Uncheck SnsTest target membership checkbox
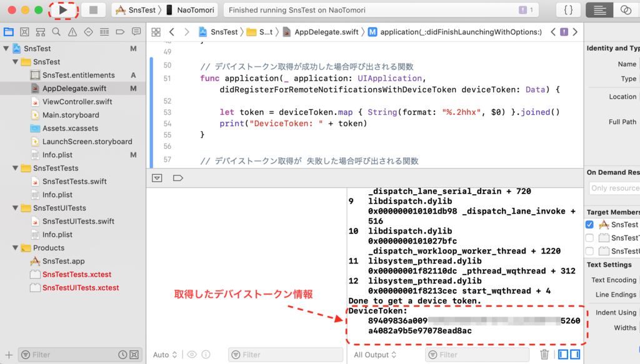The width and height of the screenshot is (640, 364). [589, 225]
